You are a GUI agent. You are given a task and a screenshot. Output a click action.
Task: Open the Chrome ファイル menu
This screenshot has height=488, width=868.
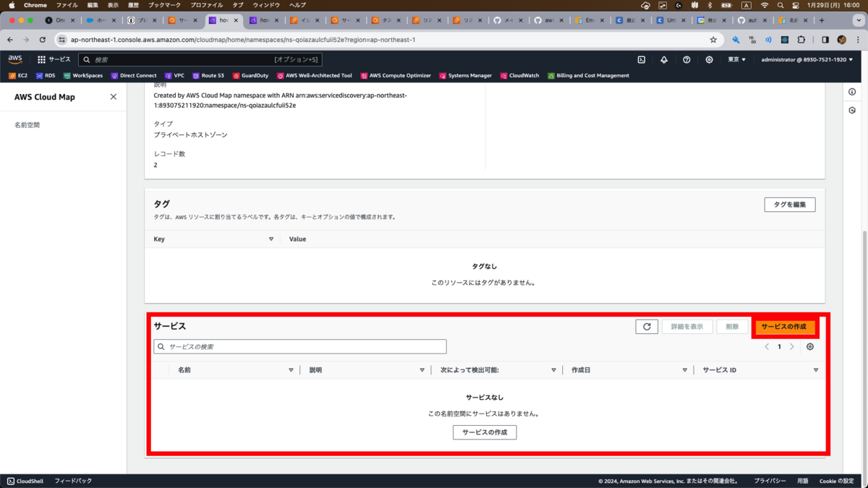67,5
